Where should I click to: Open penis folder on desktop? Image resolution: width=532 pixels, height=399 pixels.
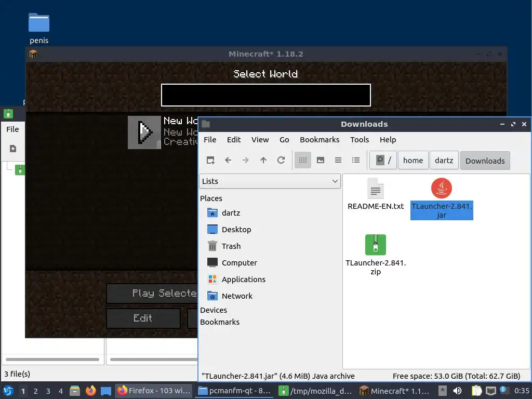pyautogui.click(x=39, y=29)
